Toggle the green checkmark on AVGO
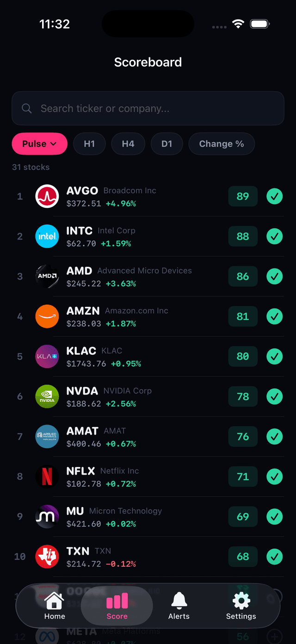296x644 pixels. [x=274, y=196]
